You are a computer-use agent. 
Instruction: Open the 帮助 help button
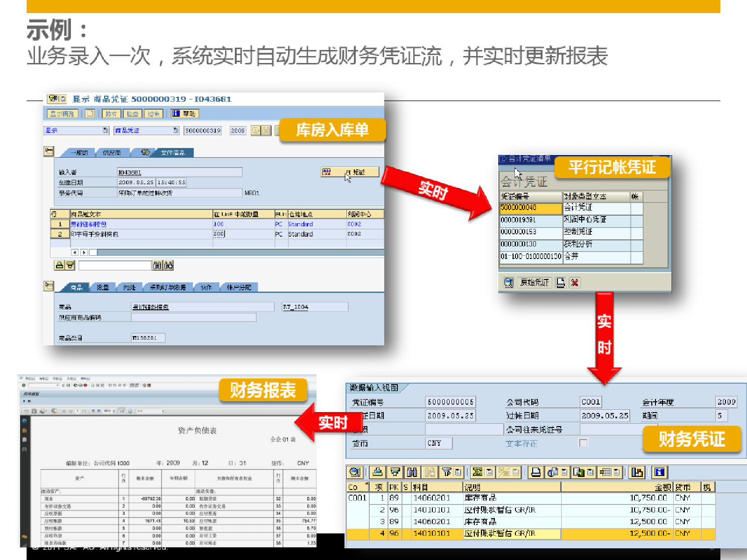(x=184, y=113)
